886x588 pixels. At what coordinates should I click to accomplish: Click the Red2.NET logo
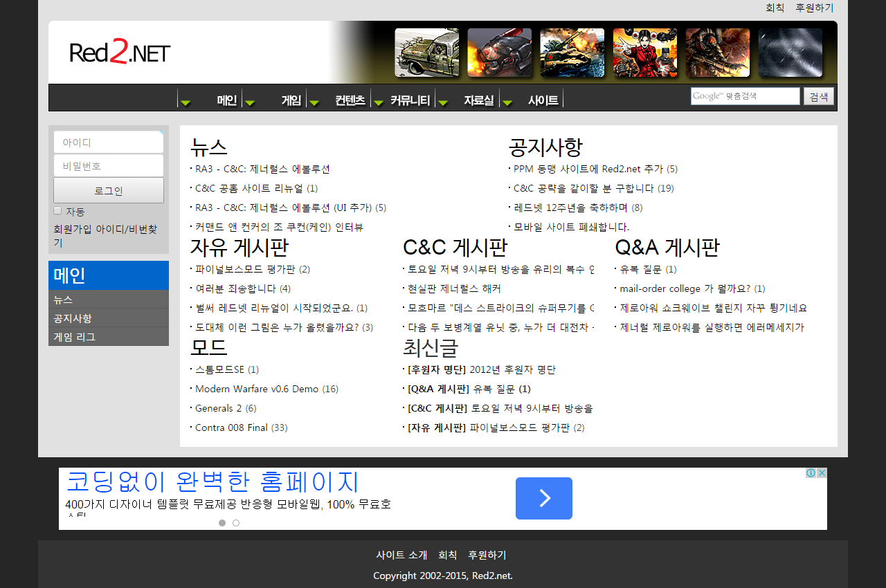(x=120, y=53)
